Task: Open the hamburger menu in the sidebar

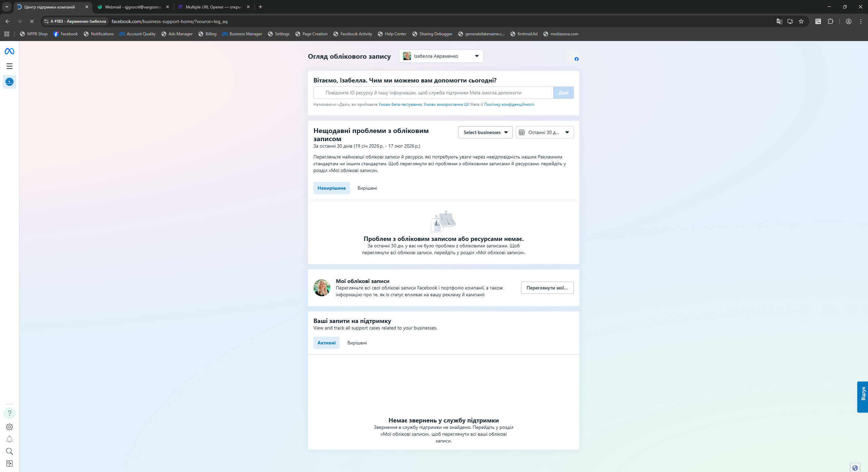Action: (9, 66)
